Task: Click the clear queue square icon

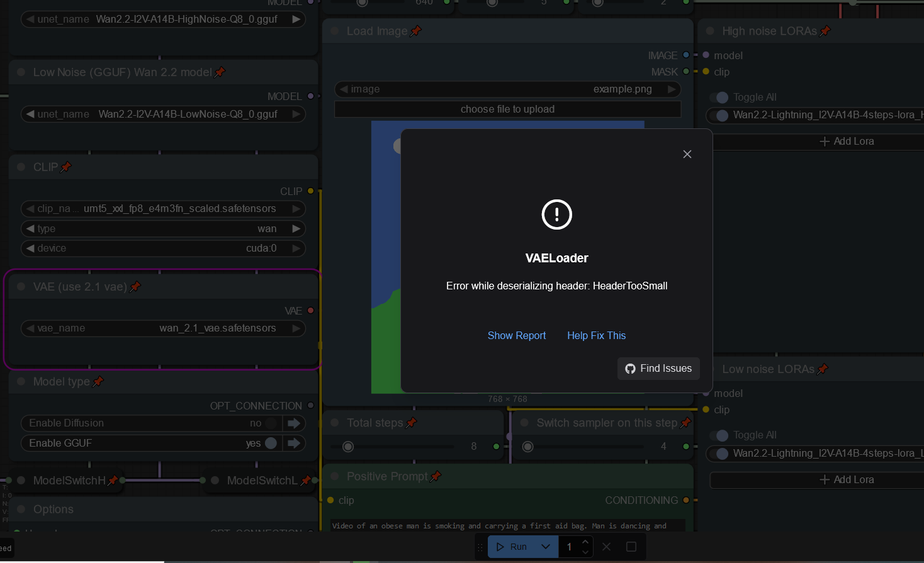Action: coord(631,547)
